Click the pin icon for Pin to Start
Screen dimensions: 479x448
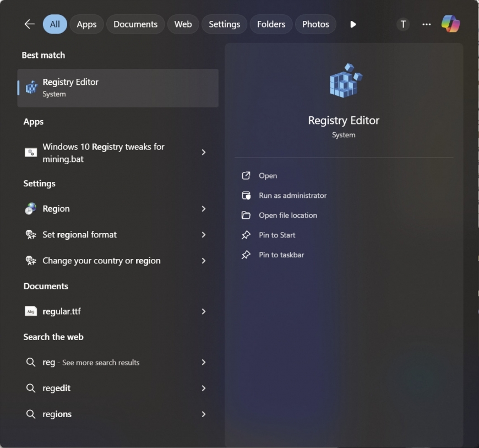246,235
